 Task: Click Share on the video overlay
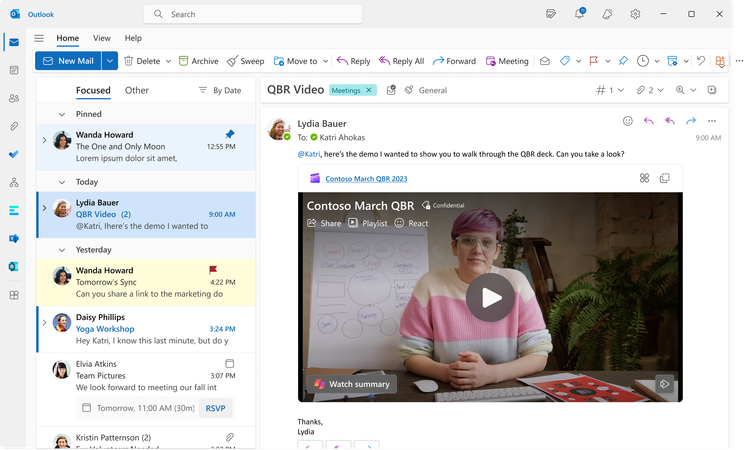coord(324,223)
